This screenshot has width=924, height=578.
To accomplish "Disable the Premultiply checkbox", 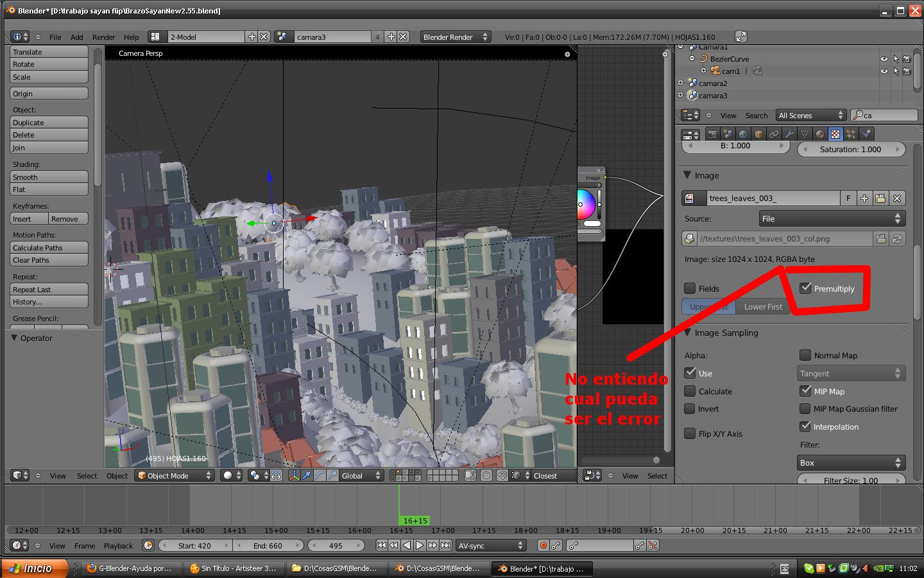I will (x=806, y=288).
